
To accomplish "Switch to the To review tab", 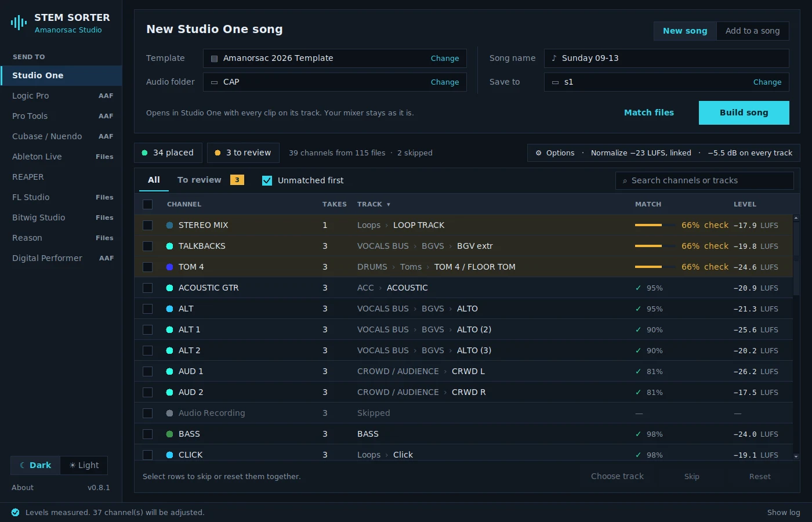I will [211, 180].
